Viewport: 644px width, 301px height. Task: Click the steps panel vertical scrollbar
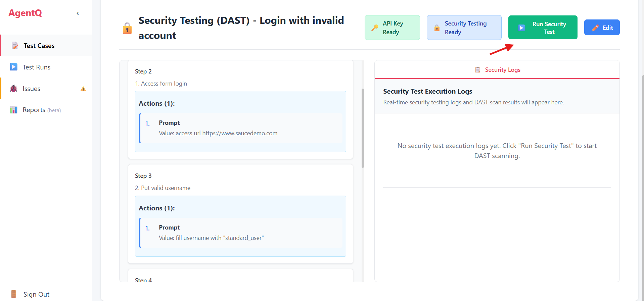[x=363, y=128]
